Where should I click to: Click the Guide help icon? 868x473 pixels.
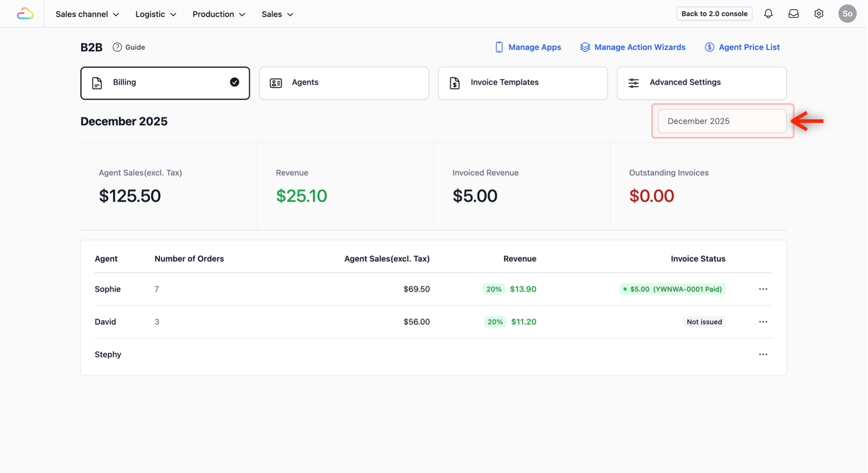tap(117, 47)
